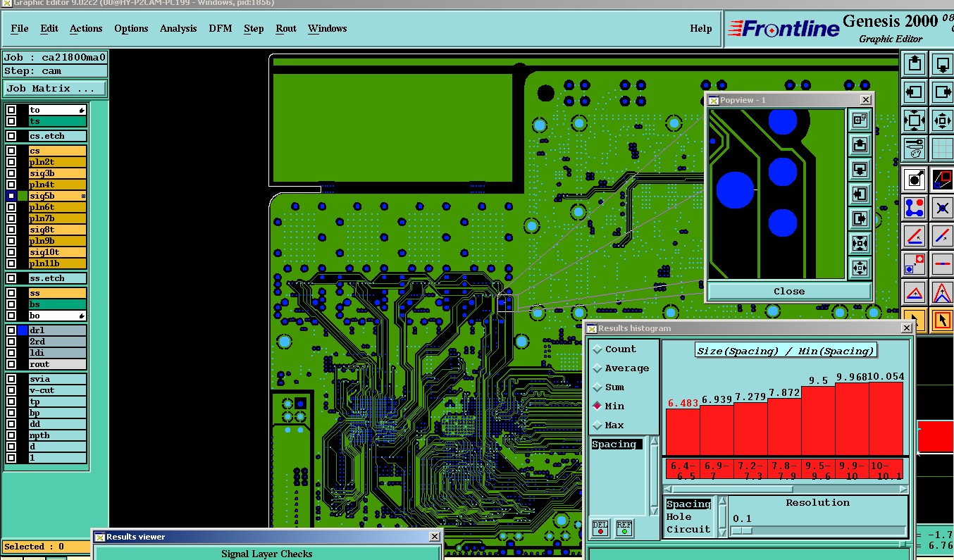Open the File menu
This screenshot has width=954, height=560.
(x=20, y=28)
